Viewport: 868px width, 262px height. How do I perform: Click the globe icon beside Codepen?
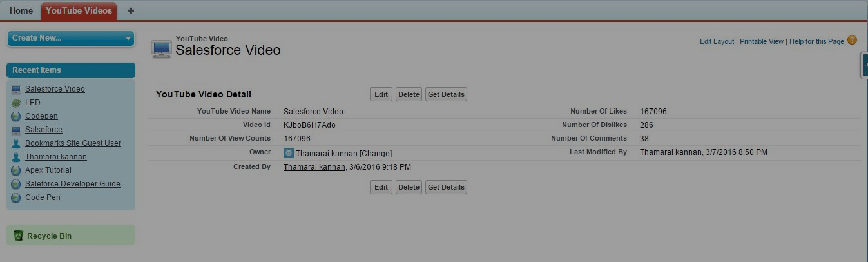(16, 116)
